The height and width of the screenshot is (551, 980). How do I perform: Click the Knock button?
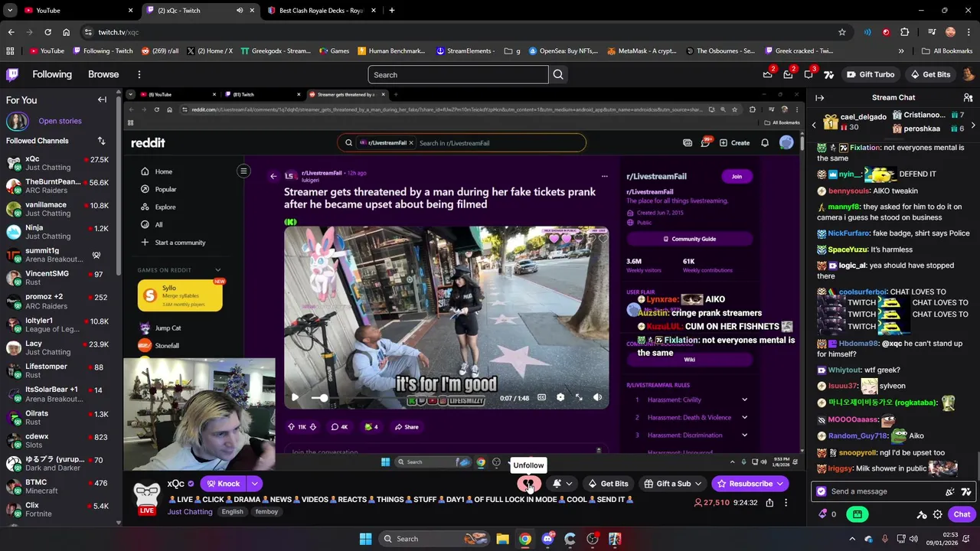pos(223,484)
